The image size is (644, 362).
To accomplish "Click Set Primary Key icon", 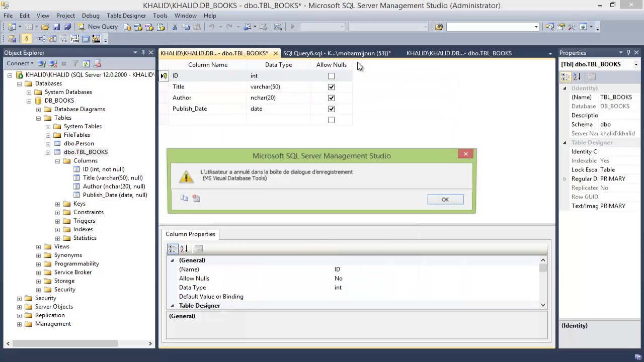I will [26, 39].
